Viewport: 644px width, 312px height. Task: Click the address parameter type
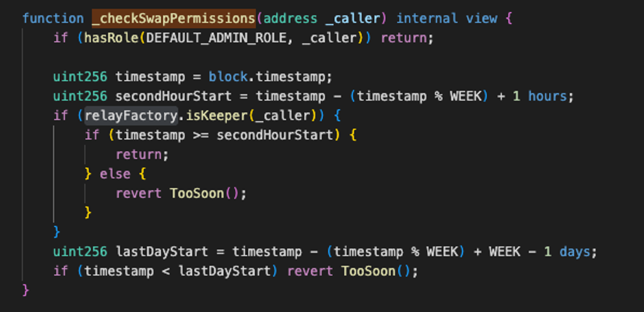click(x=290, y=18)
